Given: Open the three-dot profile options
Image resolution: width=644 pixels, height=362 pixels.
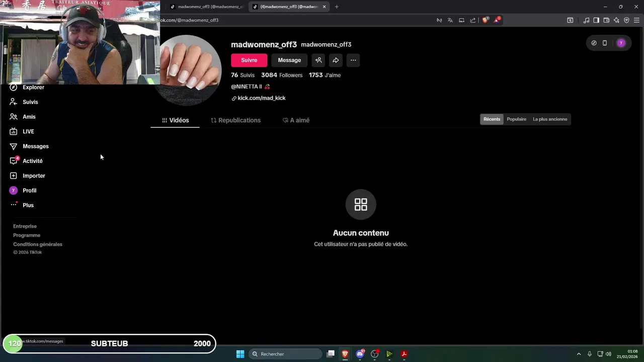Looking at the screenshot, I should coord(353,60).
